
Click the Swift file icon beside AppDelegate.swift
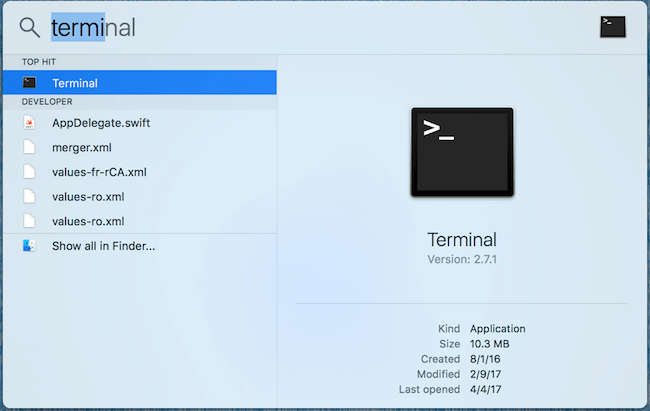pyautogui.click(x=30, y=123)
